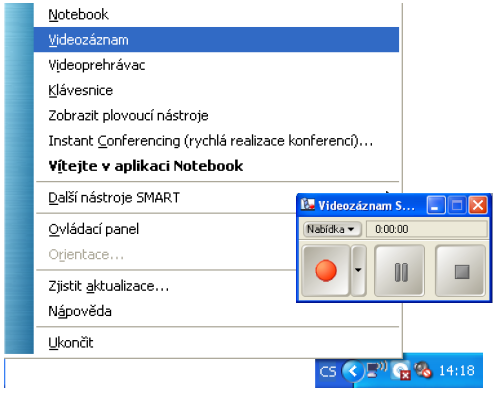Start Instant Conferencing menu item
The width and height of the screenshot is (501, 394).
[x=217, y=141]
